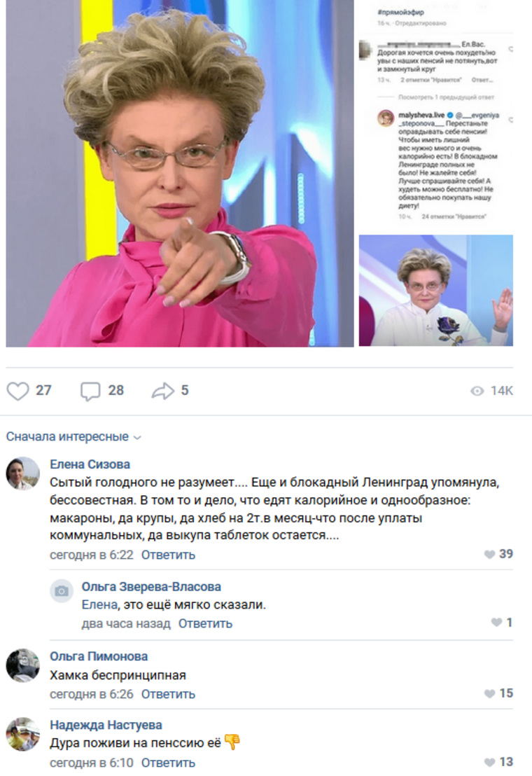Click chevron next to Сначала интересные
Image resolution: width=532 pixels, height=776 pixels.
pos(137,438)
